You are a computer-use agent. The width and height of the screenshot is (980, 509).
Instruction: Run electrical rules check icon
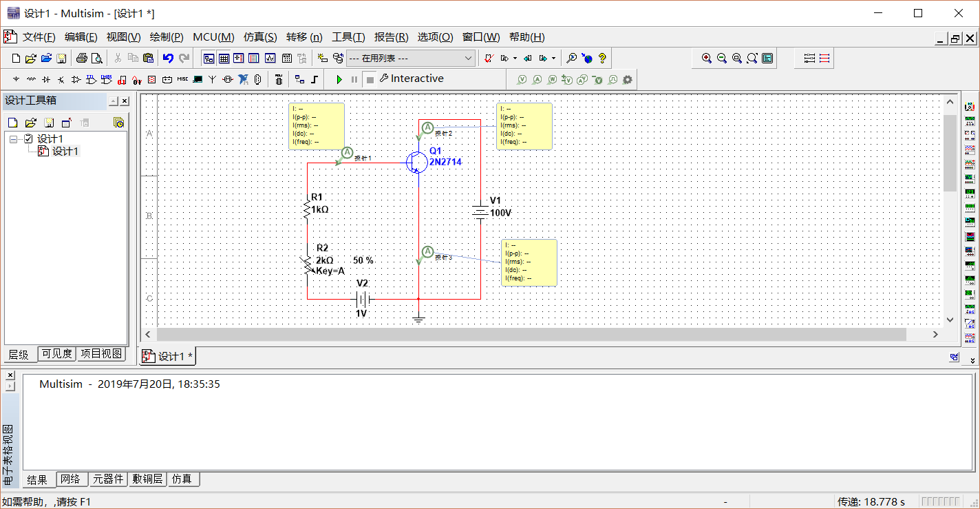tap(489, 59)
